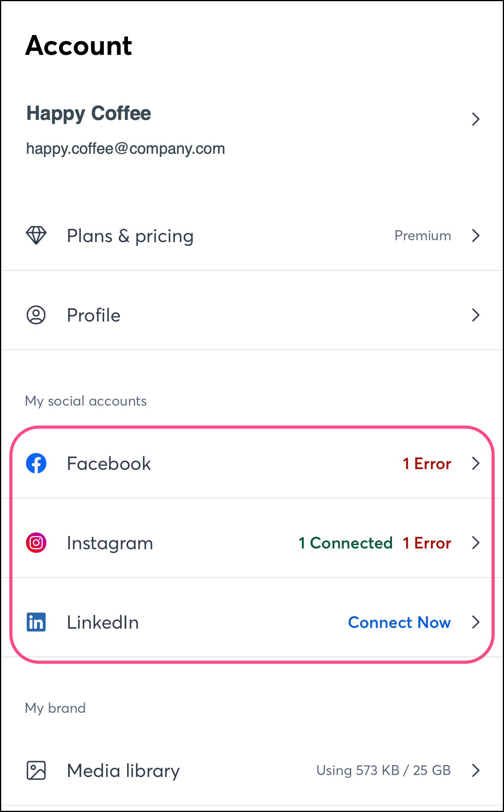Click the diamond Plans & pricing icon
This screenshot has height=812, width=504.
(36, 236)
